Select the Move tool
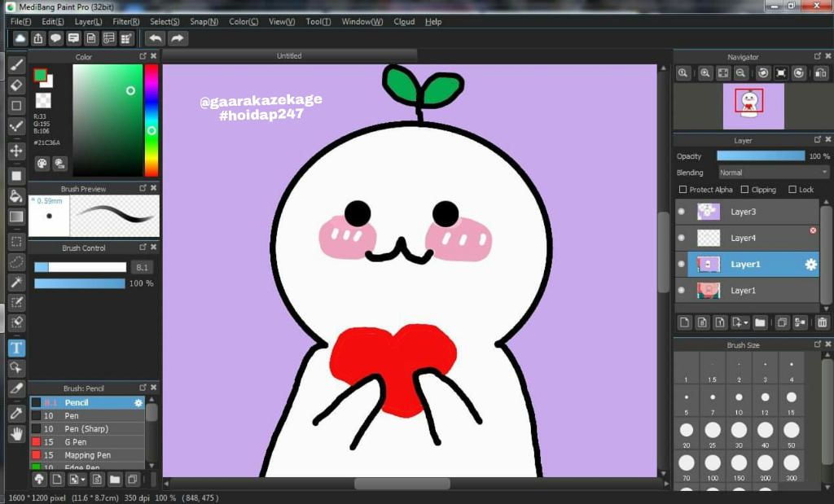Screen dimensions: 834x504 [x=16, y=151]
